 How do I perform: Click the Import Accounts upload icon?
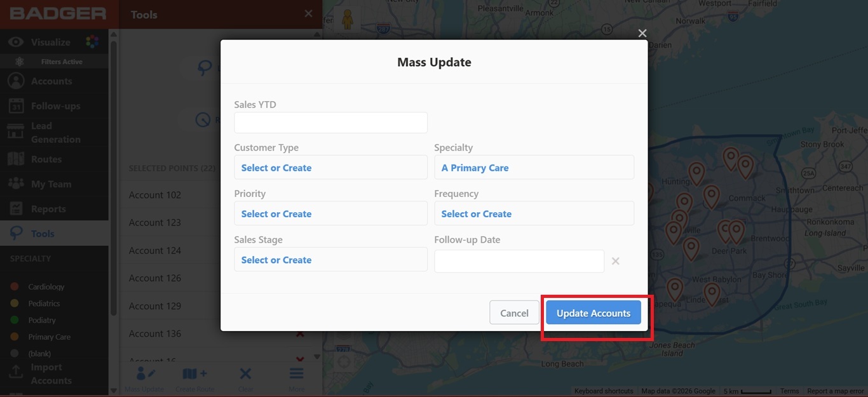click(x=15, y=372)
